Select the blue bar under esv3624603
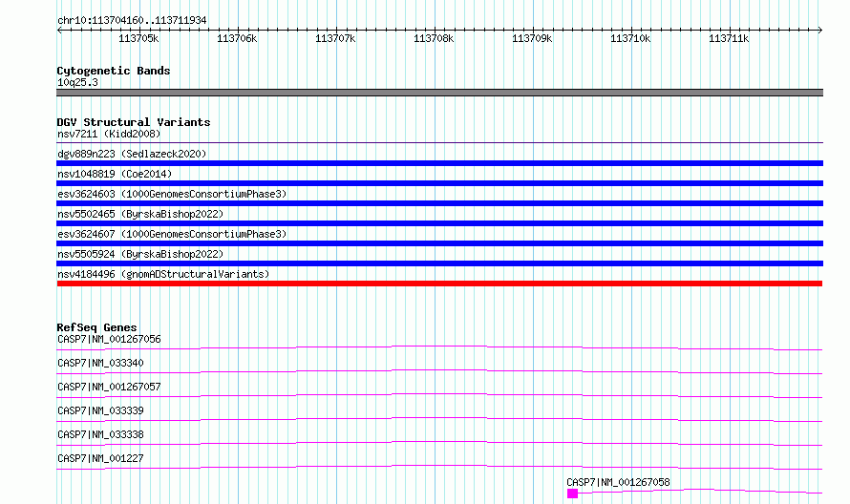Viewport: 850px width, 504px height. tap(439, 203)
